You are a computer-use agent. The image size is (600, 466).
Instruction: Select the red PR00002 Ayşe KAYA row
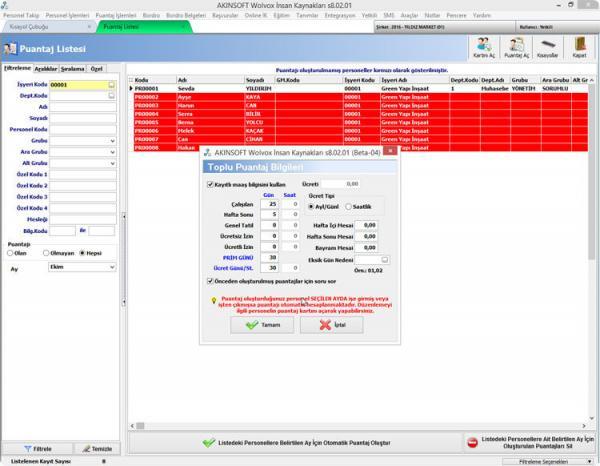click(x=361, y=97)
